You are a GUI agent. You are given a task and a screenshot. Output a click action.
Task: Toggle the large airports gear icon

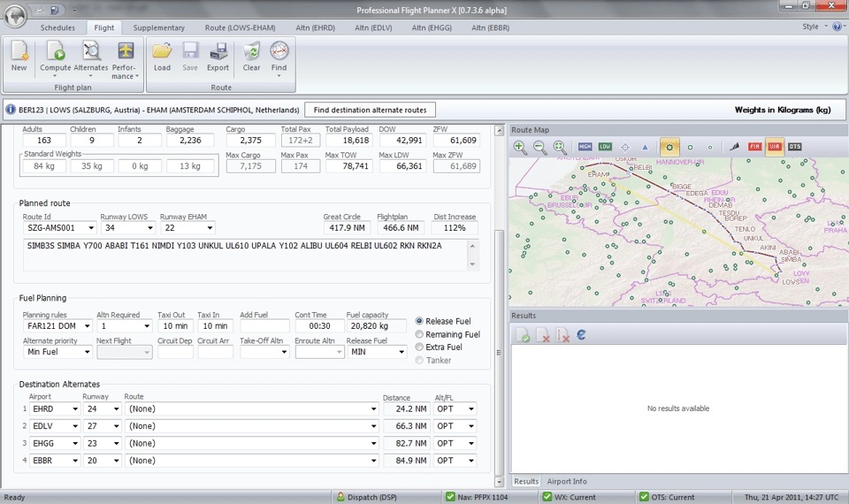[669, 148]
